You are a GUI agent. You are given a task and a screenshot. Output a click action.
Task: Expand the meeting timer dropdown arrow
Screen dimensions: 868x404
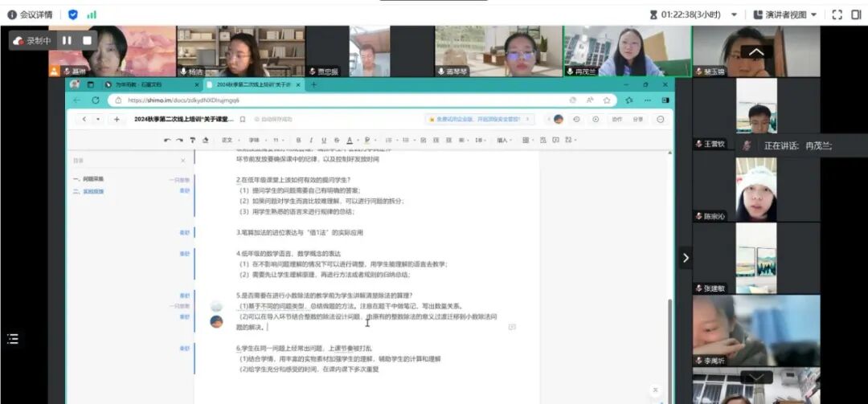(734, 15)
